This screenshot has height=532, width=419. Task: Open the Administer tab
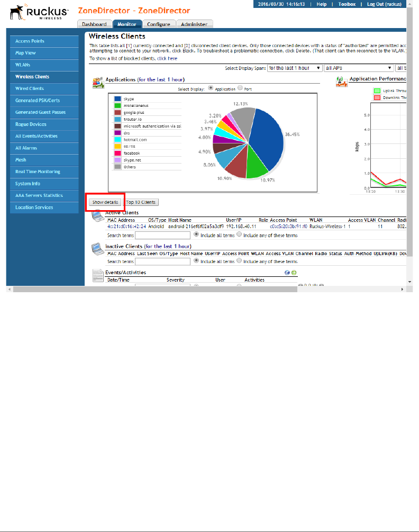click(194, 24)
